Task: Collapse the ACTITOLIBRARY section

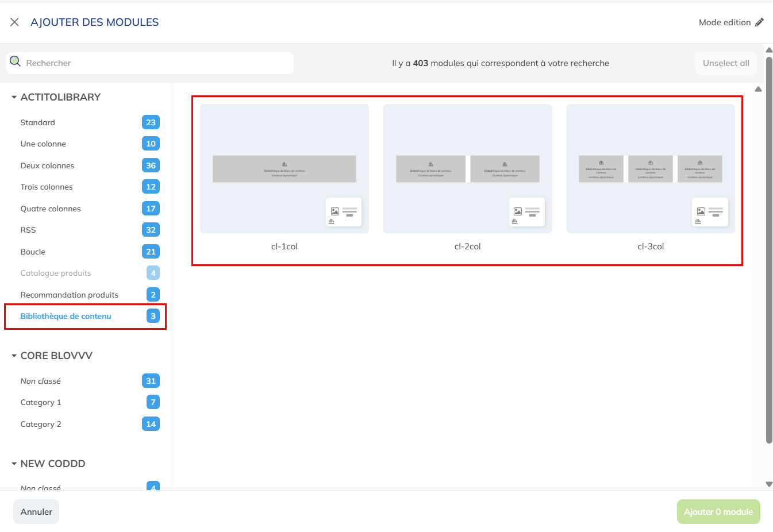Action: coord(14,98)
